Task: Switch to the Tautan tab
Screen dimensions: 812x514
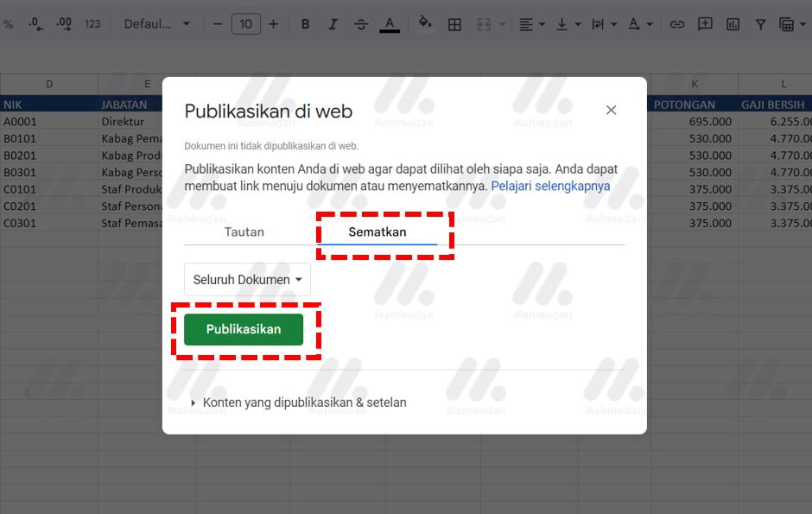Action: (x=244, y=232)
